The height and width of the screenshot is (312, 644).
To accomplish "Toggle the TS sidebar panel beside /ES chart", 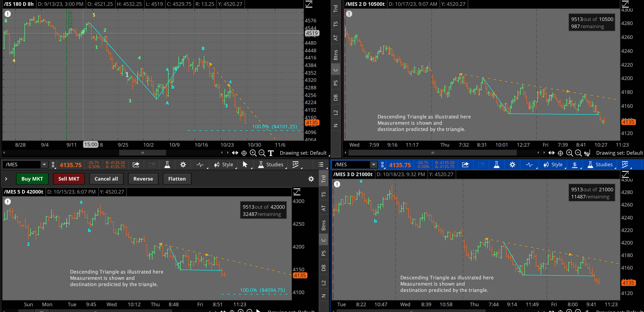I will tap(335, 24).
